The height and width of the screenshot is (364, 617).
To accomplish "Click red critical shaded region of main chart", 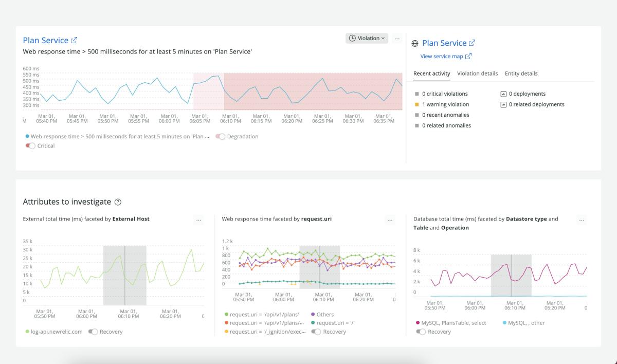I will (313, 91).
